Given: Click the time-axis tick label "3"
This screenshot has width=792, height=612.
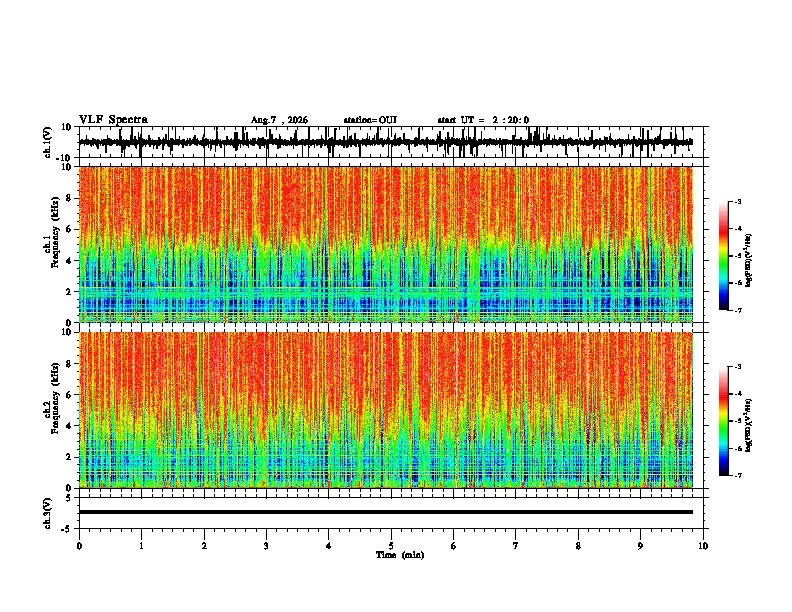Looking at the screenshot, I should 266,546.
